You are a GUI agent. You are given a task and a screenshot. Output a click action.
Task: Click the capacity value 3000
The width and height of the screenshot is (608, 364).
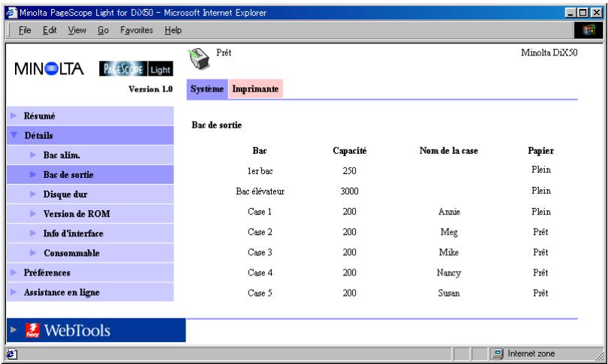349,191
